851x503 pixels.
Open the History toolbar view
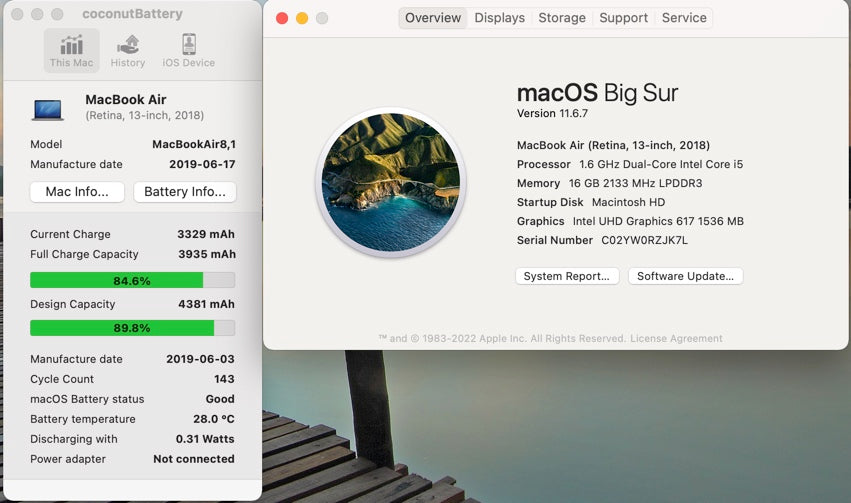(x=128, y=50)
